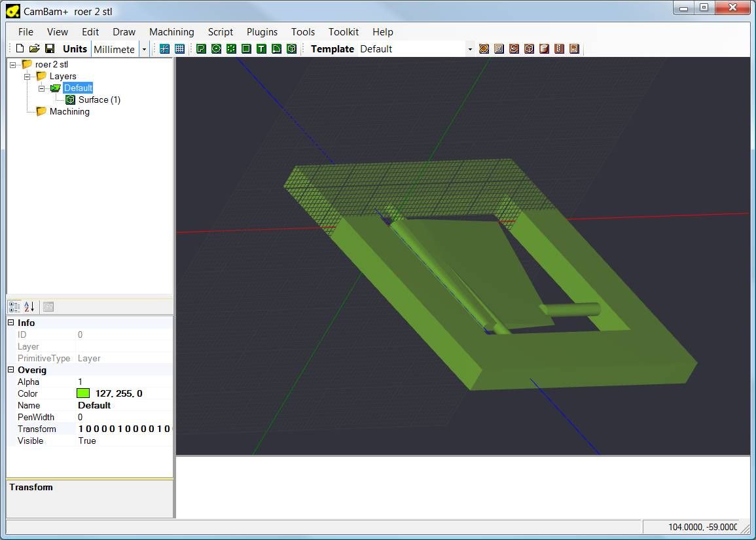The height and width of the screenshot is (540, 756).
Task: Select the draw Text tool icon
Action: pyautogui.click(x=261, y=48)
